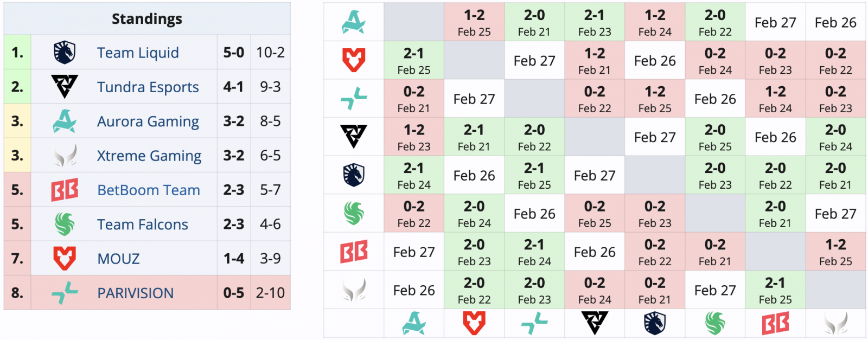Image resolution: width=868 pixels, height=340 pixels.
Task: Visit the Xtreme Gaming team link
Action: pos(149,156)
